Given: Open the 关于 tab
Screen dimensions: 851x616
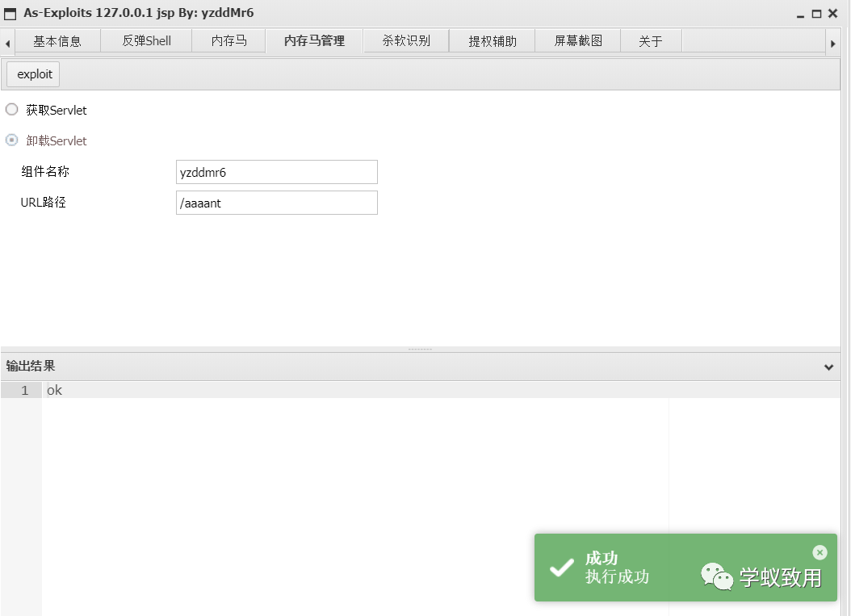Looking at the screenshot, I should (x=651, y=41).
